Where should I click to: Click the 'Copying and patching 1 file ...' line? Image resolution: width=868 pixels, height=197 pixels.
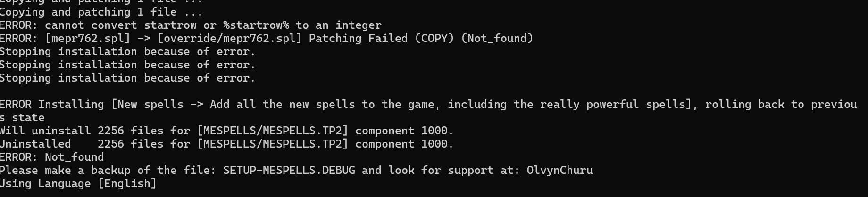[101, 12]
